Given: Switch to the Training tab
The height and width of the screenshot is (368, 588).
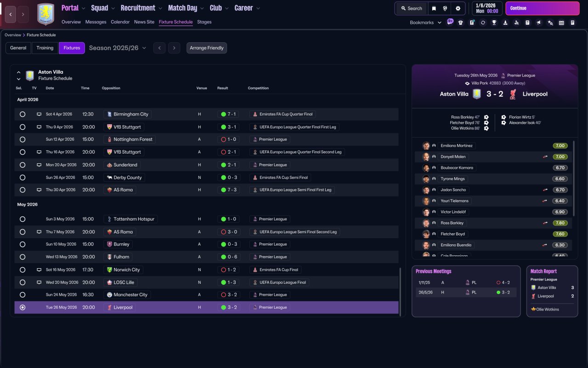Looking at the screenshot, I should [x=45, y=48].
